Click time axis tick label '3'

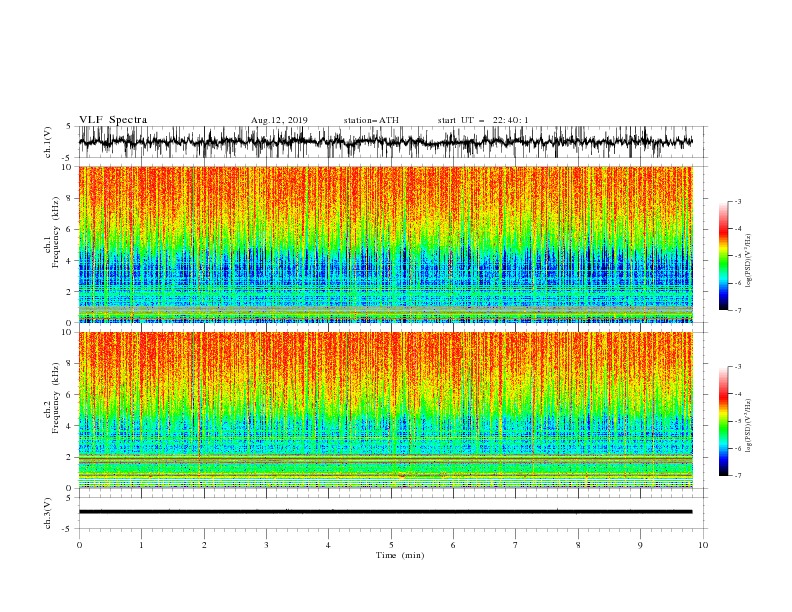point(266,545)
